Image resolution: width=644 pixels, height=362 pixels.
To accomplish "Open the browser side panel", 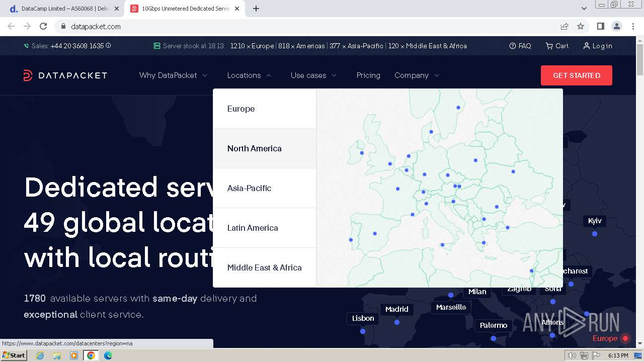I will [600, 26].
